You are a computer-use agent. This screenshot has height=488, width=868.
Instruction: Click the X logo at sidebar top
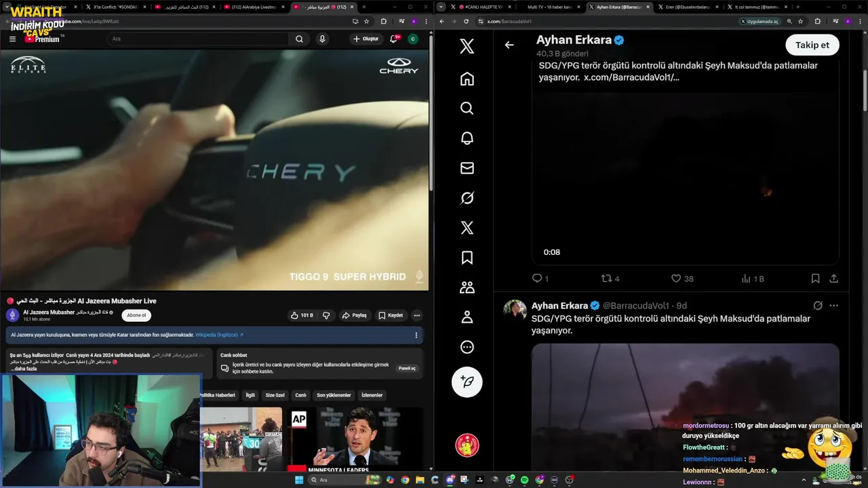[467, 46]
